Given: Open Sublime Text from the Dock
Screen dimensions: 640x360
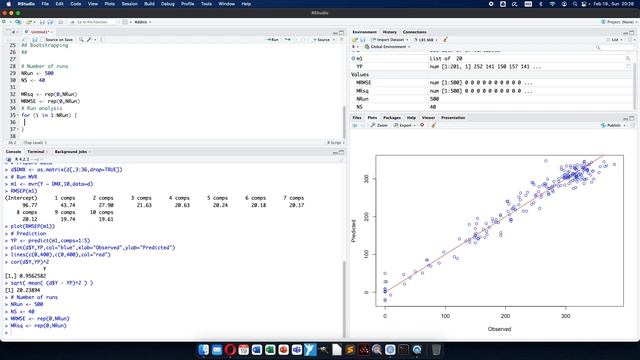Looking at the screenshot, I should (350, 350).
